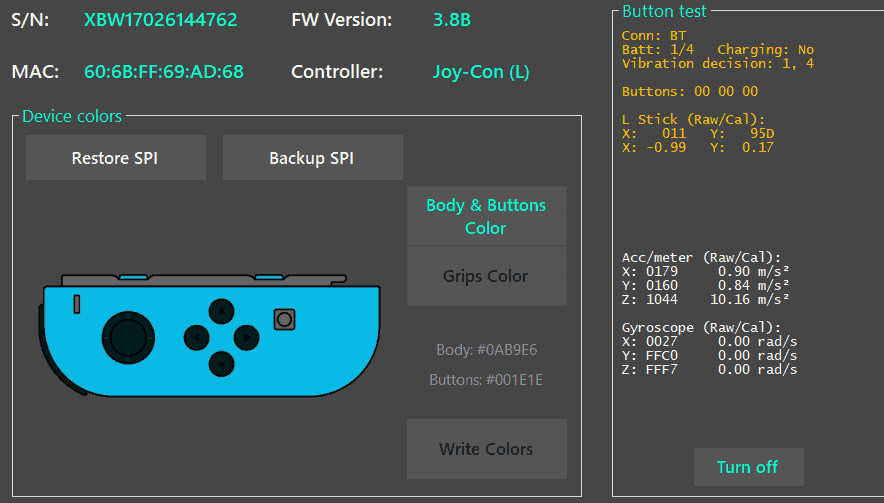Click the Batt: 1/4 readout
This screenshot has width=884, height=503.
coord(658,50)
